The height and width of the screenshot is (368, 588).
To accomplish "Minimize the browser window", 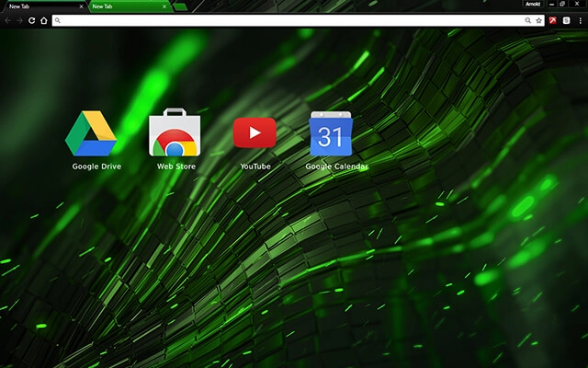I will pyautogui.click(x=551, y=4).
